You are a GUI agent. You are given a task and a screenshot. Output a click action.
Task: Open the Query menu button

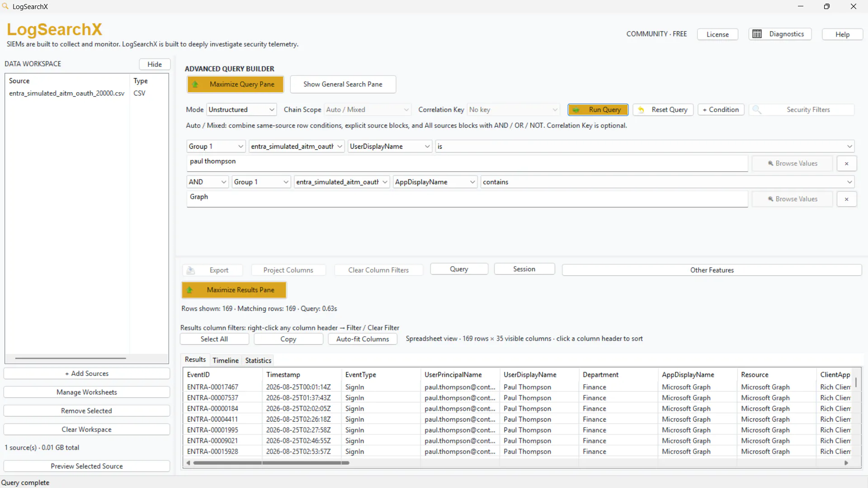click(459, 269)
